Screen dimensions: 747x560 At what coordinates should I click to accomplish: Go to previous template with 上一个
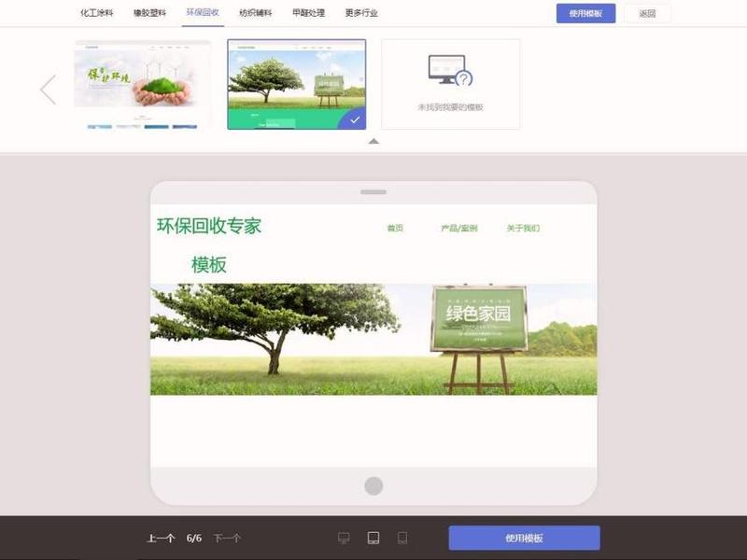click(161, 539)
